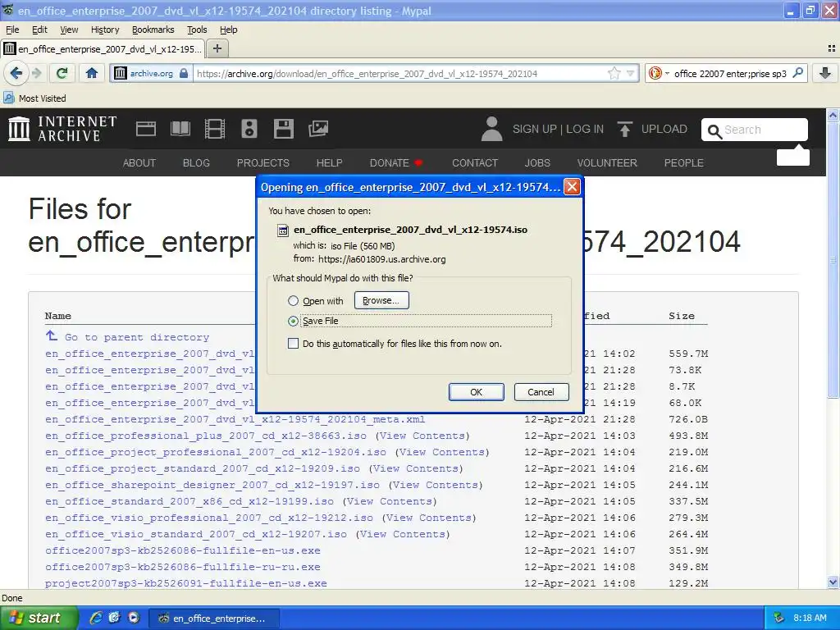Open a new tab with the plus button

tap(217, 48)
